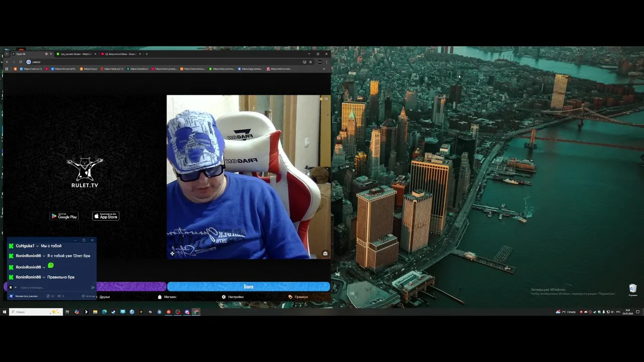Expand hidden bookmarks chevron
Screen dimensions: 644x362
click(324, 69)
